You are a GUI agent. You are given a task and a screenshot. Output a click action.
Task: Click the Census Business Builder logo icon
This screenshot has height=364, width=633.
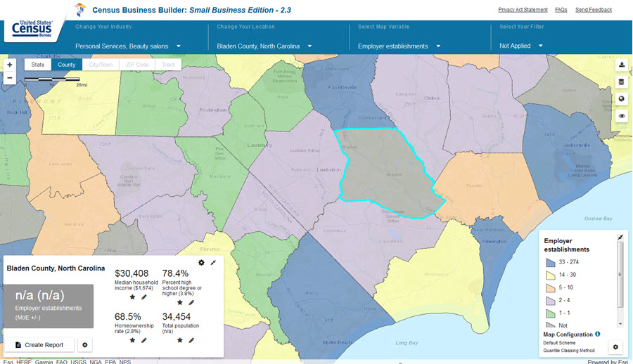click(81, 10)
